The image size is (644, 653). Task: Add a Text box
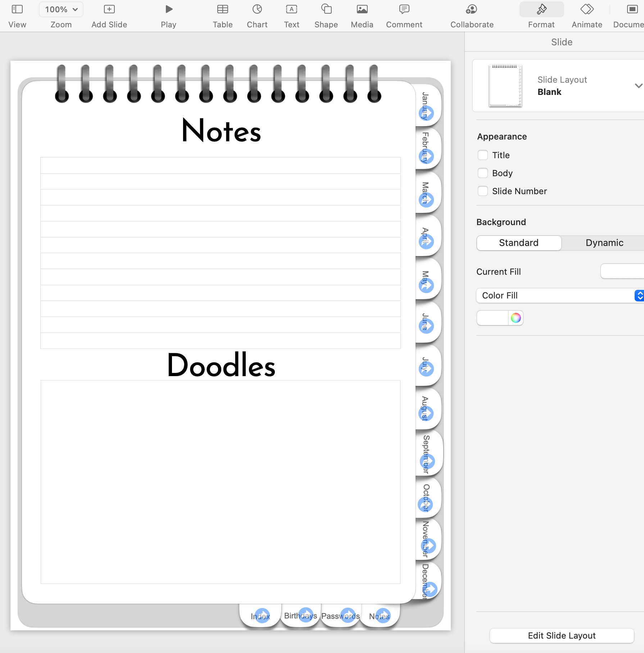(291, 9)
